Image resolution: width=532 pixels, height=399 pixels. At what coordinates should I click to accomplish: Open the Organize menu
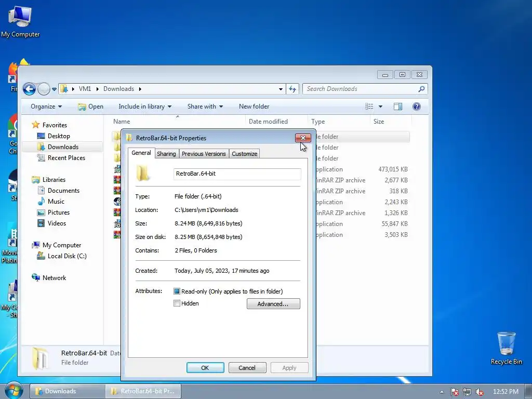point(46,107)
